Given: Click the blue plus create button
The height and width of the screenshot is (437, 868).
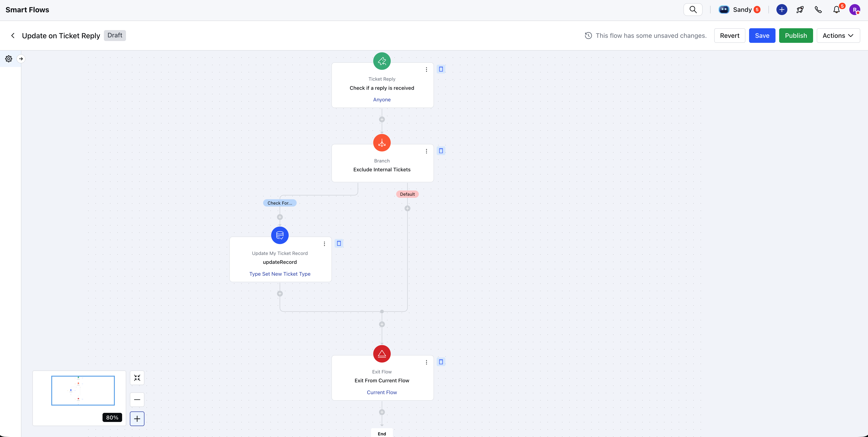Looking at the screenshot, I should click(782, 9).
